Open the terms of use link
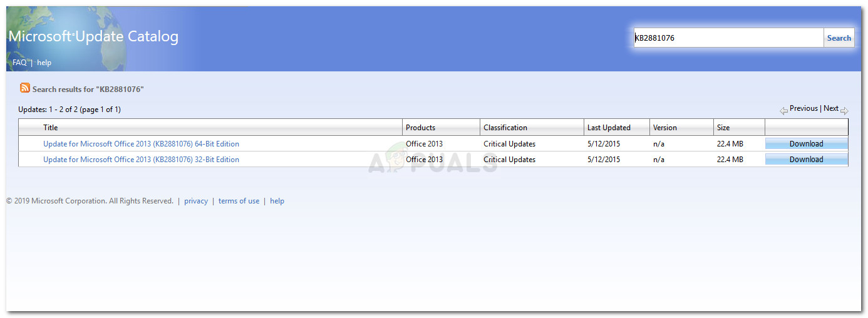 pos(239,201)
